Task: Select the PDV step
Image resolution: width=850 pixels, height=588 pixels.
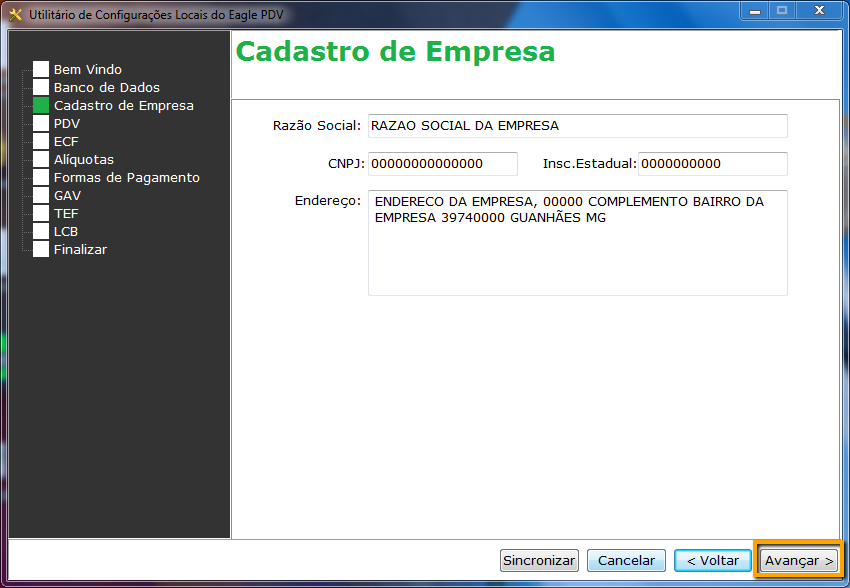Action: click(67, 123)
